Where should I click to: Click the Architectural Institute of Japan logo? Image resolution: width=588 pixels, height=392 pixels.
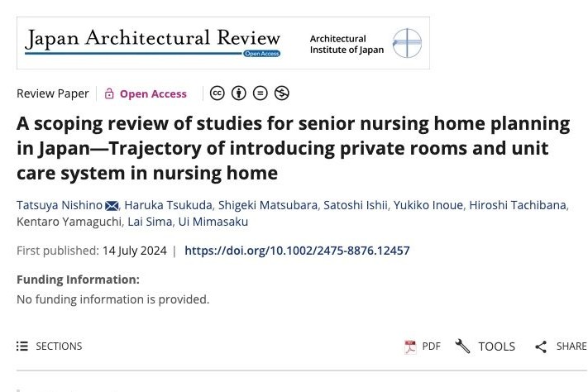365,43
